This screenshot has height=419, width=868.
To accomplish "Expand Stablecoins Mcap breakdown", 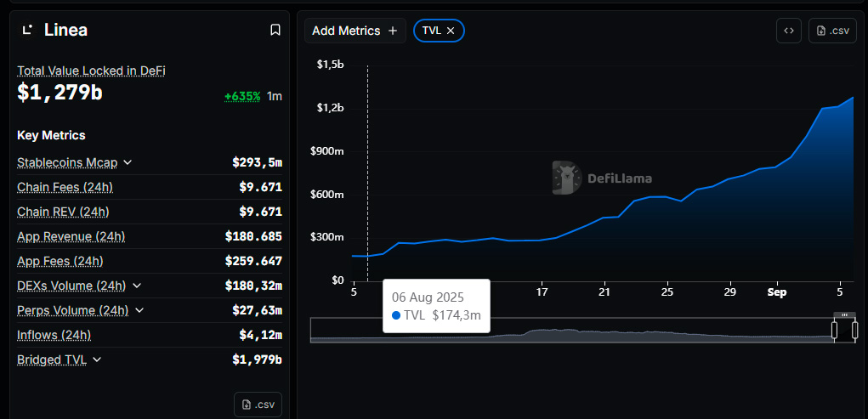I will [128, 162].
